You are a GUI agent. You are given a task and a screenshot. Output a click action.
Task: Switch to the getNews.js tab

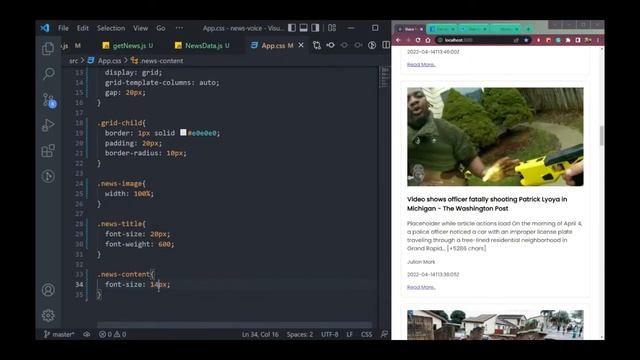(128, 46)
